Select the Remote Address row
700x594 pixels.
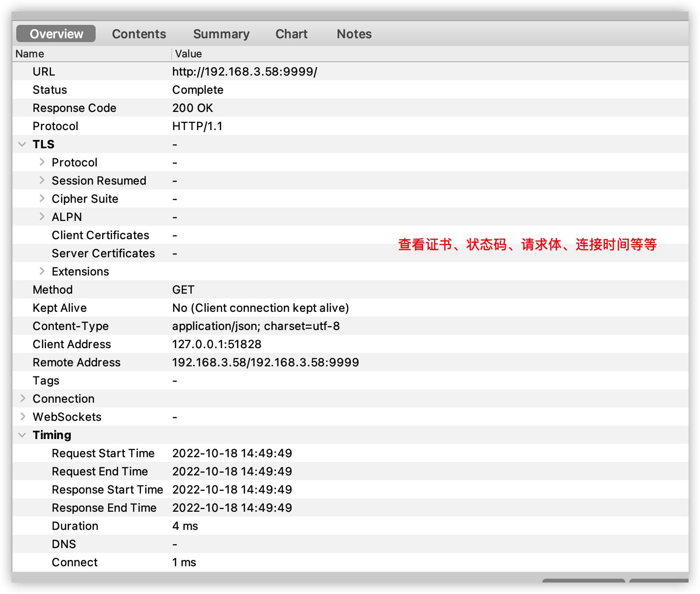pyautogui.click(x=350, y=362)
